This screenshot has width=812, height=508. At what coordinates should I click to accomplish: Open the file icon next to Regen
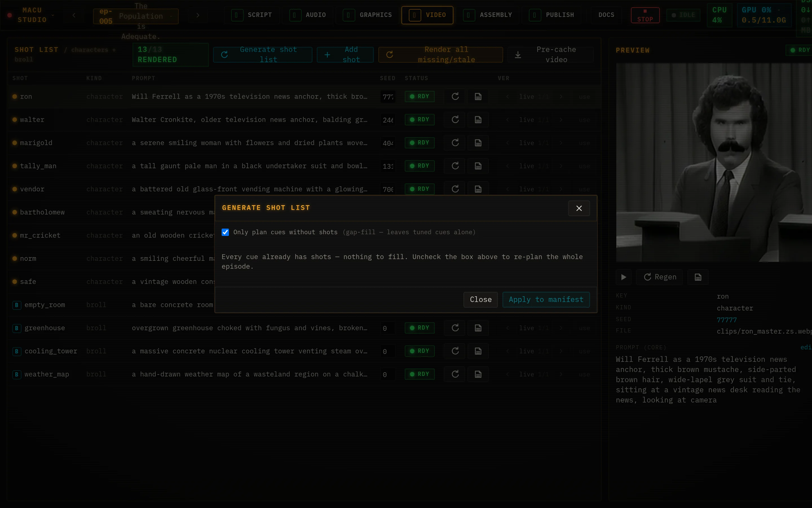(x=698, y=277)
